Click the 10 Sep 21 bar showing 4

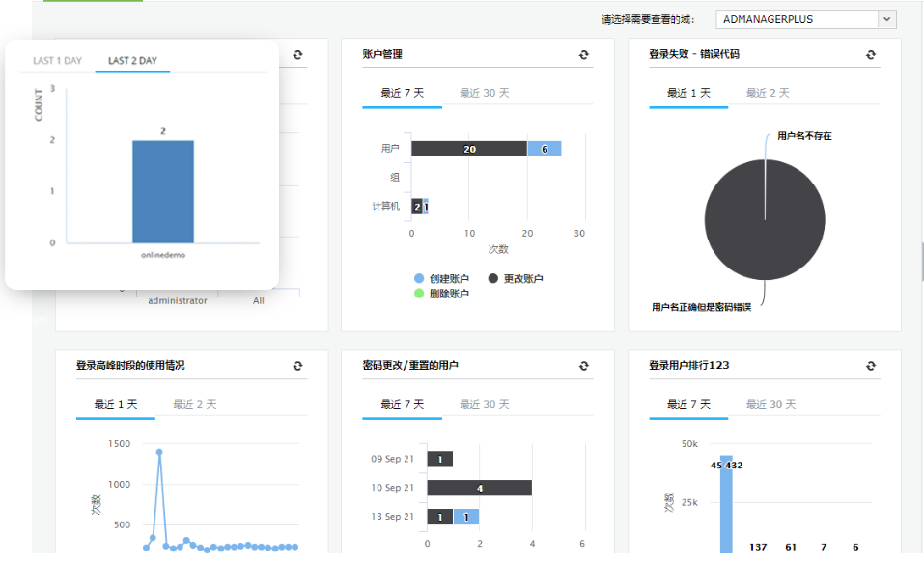[x=479, y=488]
